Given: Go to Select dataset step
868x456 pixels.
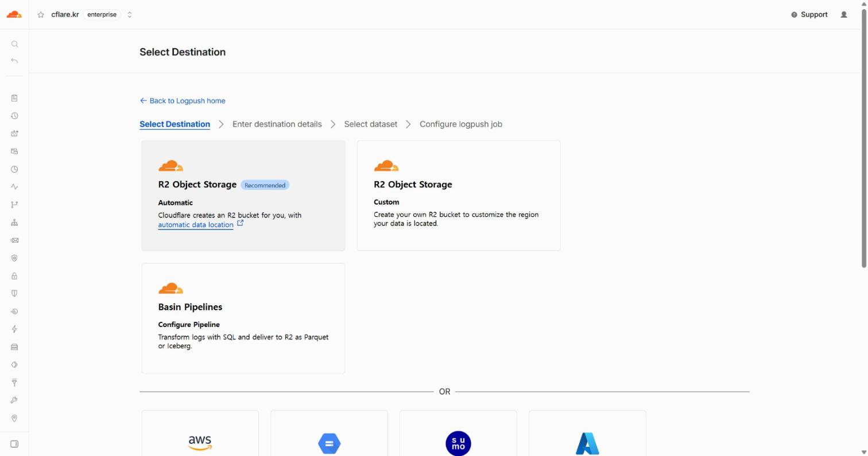Looking at the screenshot, I should [x=371, y=124].
